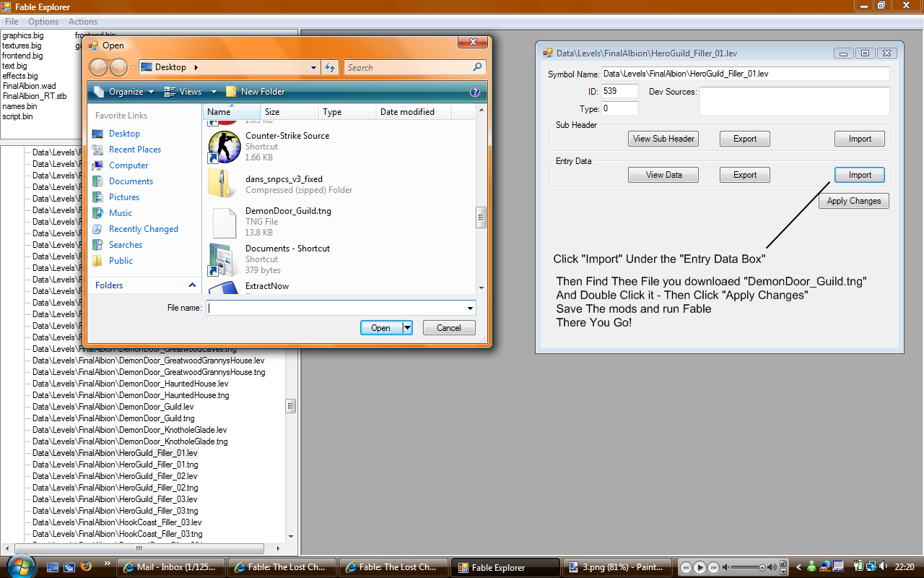Click the refresh icon beside address bar
This screenshot has height=578, width=924.
click(x=330, y=67)
